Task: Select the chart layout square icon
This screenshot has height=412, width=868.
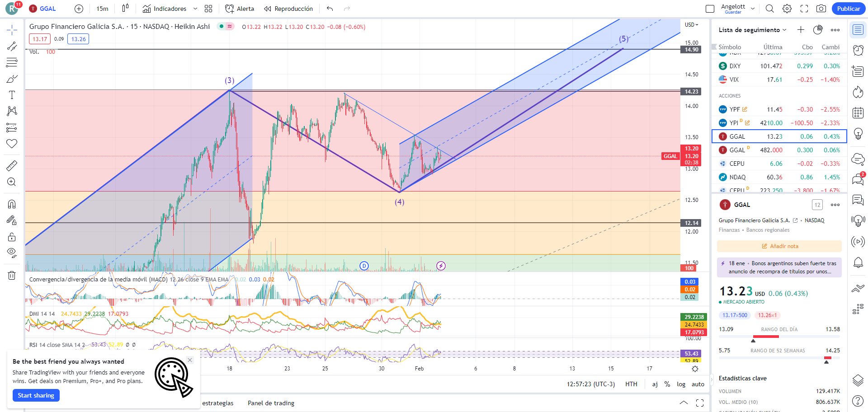Action: (x=710, y=9)
